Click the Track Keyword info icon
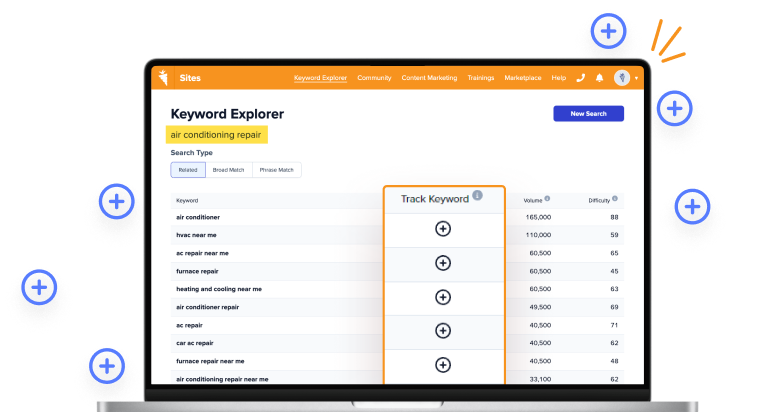Image resolution: width=768 pixels, height=412 pixels. click(477, 196)
